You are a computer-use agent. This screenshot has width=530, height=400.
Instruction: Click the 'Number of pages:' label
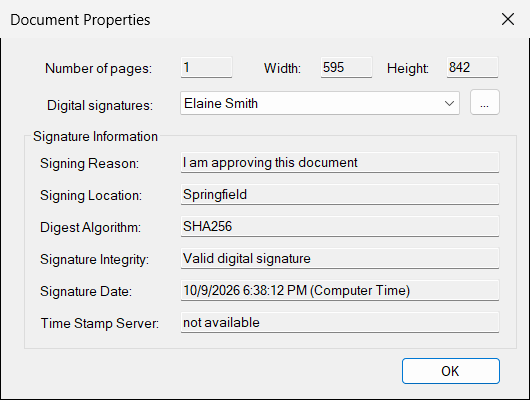coord(98,69)
